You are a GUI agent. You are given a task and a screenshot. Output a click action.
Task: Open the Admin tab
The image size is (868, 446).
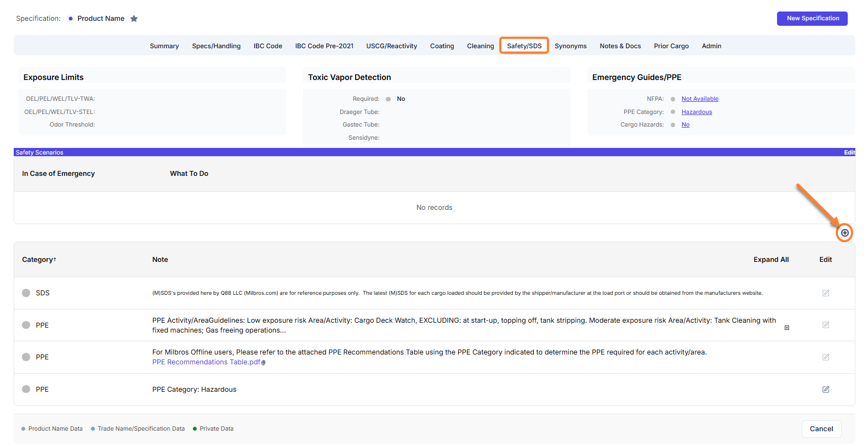point(711,46)
